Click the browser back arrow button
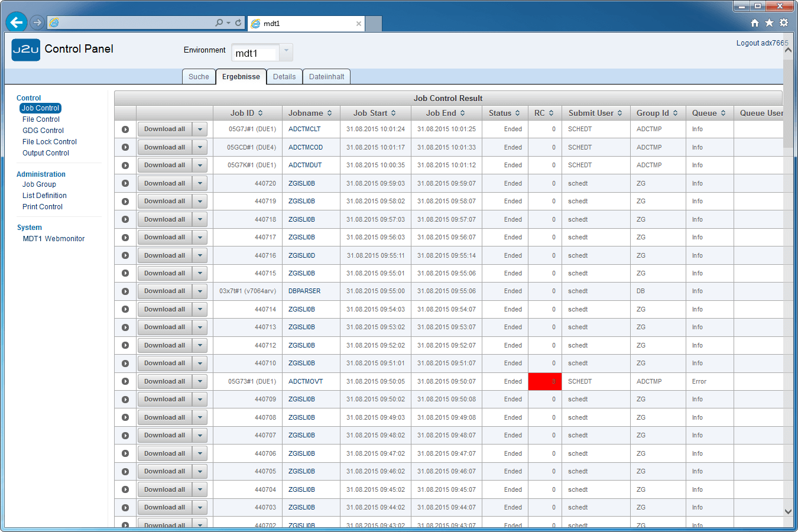The image size is (798, 532). point(17,22)
